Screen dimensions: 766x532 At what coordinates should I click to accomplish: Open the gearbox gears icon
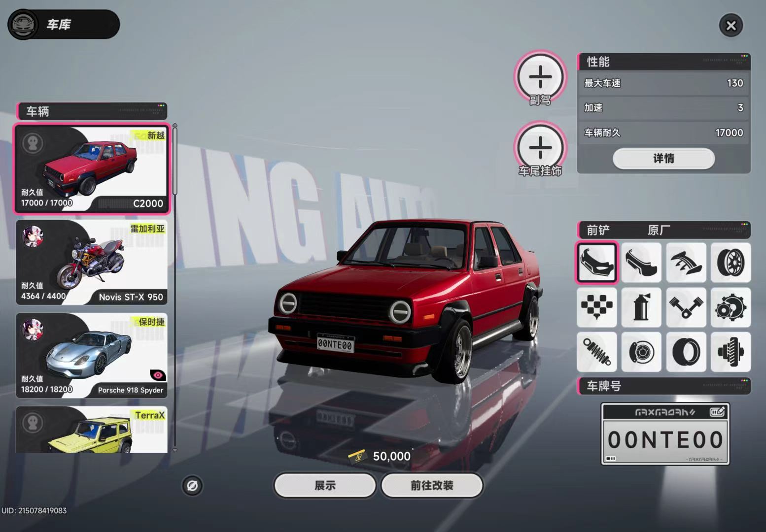tap(731, 307)
